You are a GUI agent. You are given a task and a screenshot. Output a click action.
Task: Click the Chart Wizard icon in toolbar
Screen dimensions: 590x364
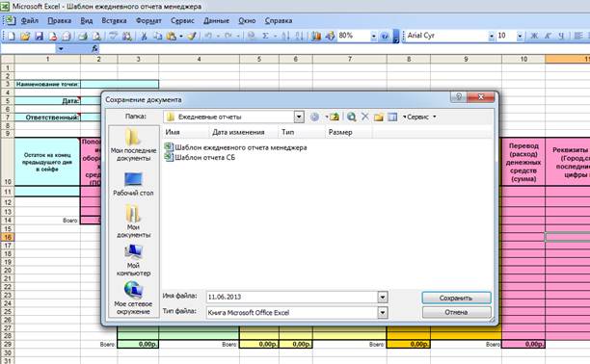pyautogui.click(x=316, y=36)
